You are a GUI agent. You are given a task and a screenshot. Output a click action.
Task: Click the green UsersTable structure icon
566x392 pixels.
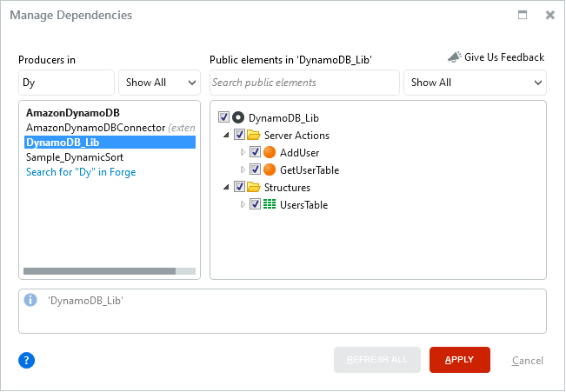pos(270,204)
